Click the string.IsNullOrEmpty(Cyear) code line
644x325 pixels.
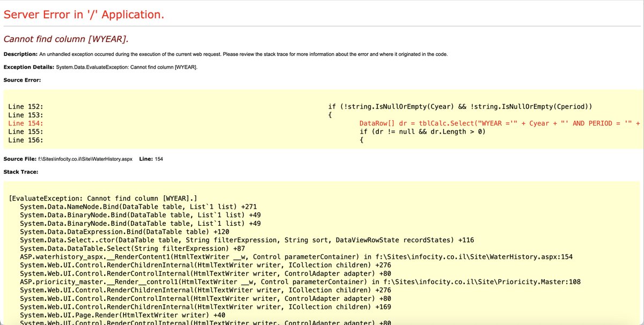pos(460,107)
